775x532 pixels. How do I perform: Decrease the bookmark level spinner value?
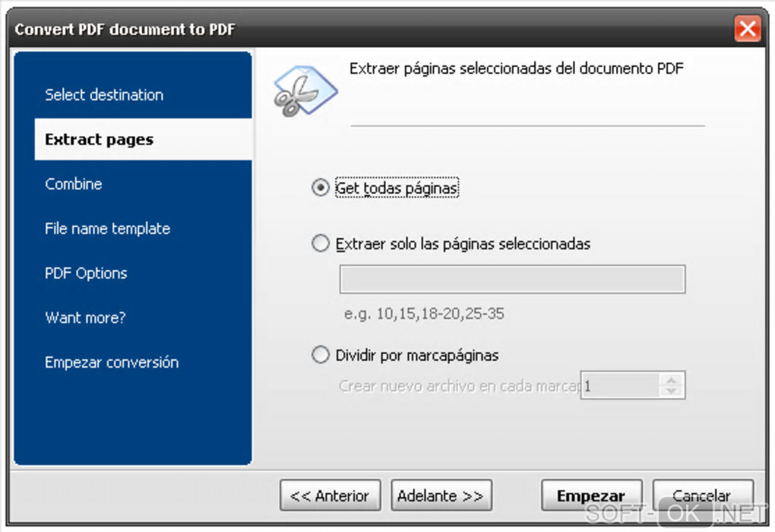tap(671, 391)
